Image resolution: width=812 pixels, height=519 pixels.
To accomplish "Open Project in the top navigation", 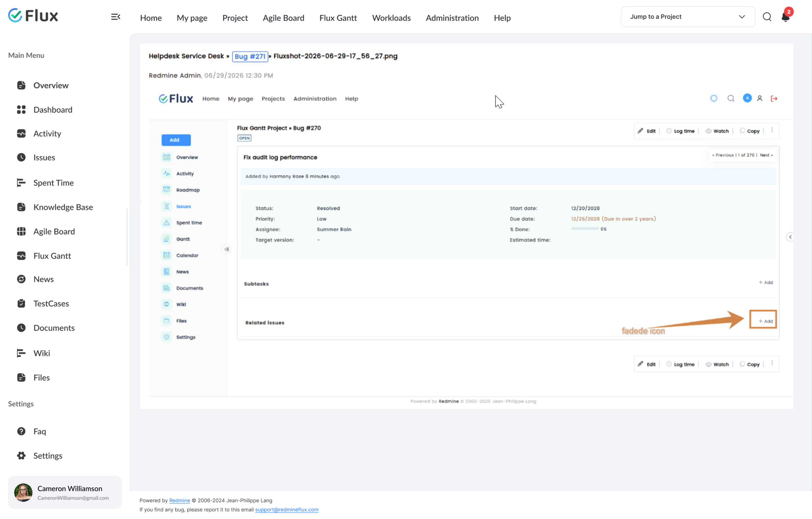I will [x=235, y=18].
